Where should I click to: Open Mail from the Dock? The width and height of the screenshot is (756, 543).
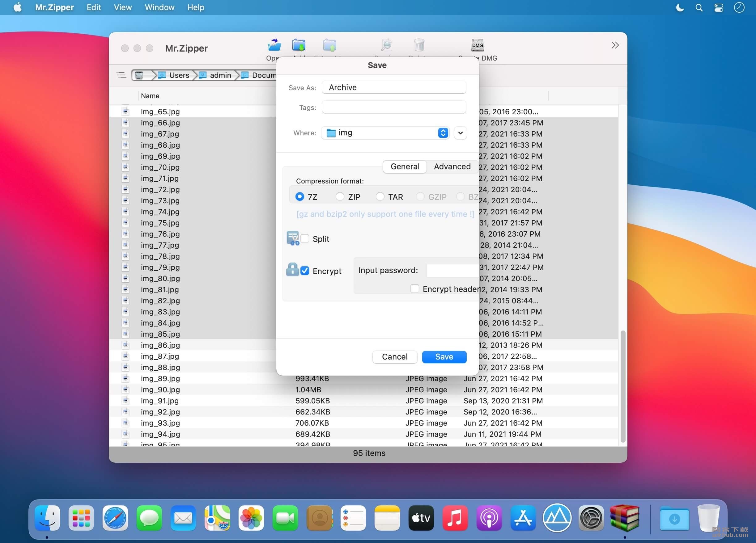183,518
